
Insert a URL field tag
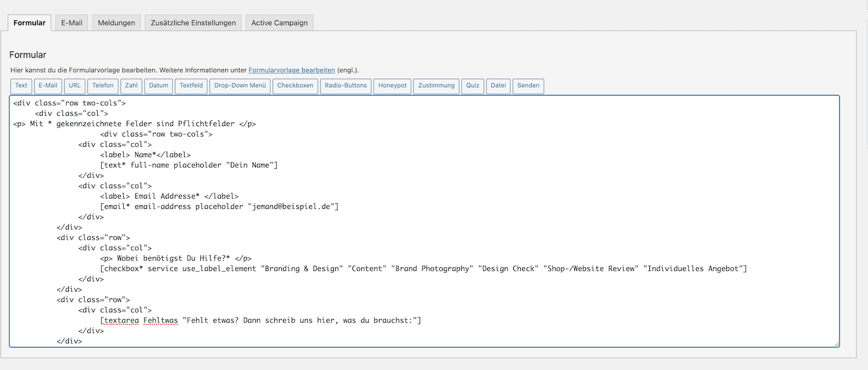[75, 86]
